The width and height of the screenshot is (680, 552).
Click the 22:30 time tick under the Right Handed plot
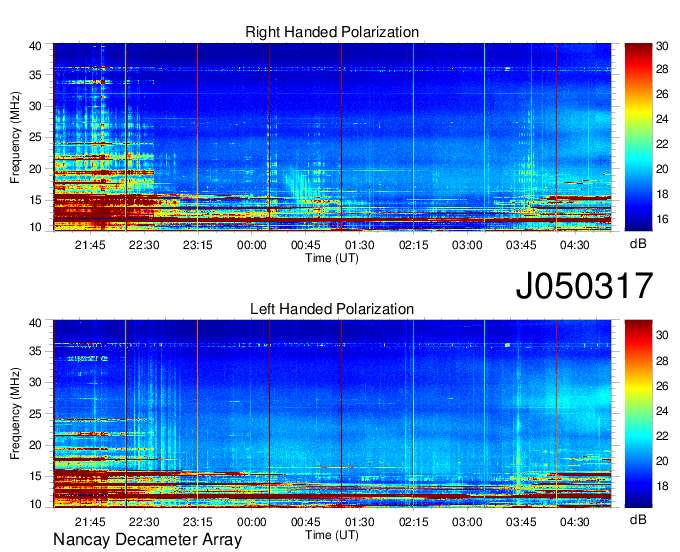point(144,245)
